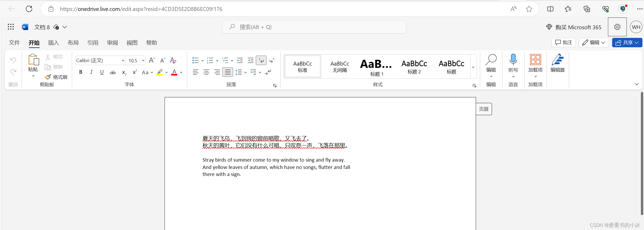This screenshot has width=644, height=230.
Task: Toggle left-to-right text direction button
Action: (x=261, y=61)
